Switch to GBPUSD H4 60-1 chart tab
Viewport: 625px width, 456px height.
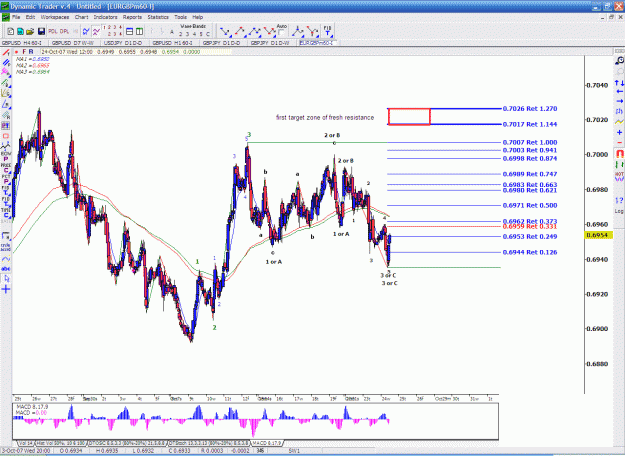point(22,43)
